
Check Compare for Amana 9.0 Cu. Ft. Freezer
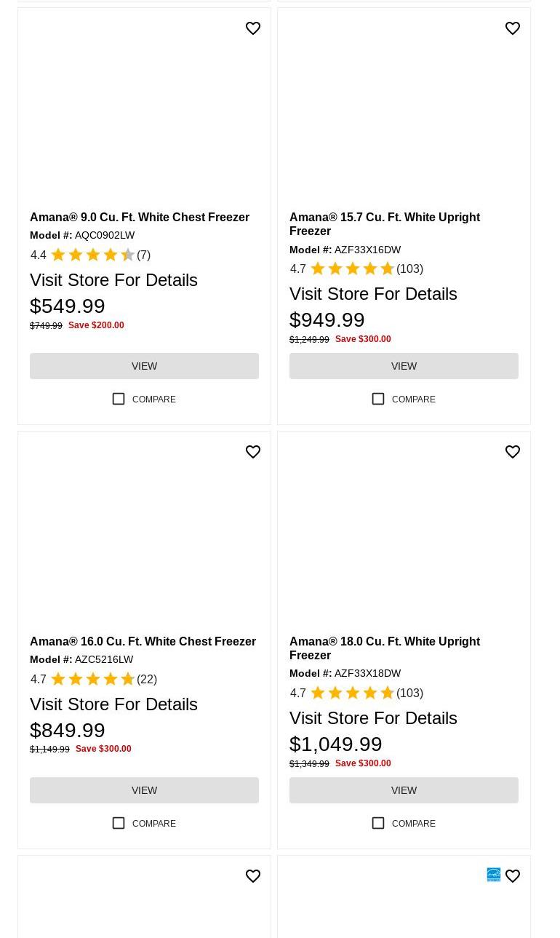[x=119, y=399]
